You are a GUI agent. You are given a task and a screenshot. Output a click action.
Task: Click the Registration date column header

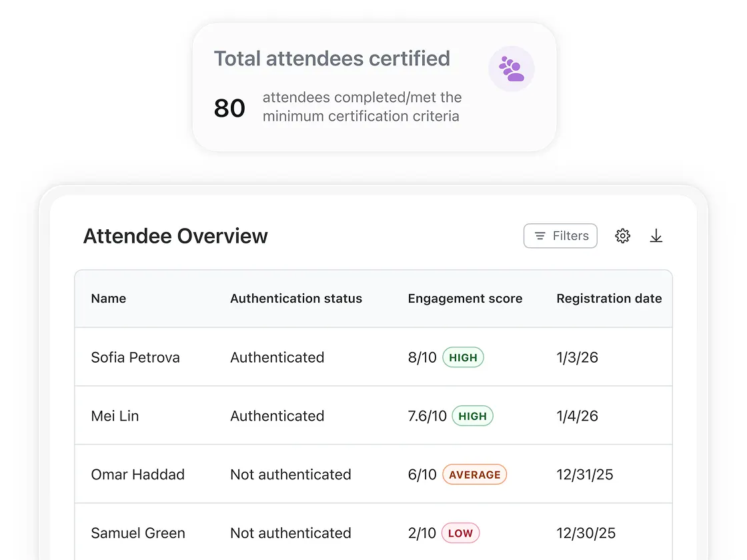point(609,299)
